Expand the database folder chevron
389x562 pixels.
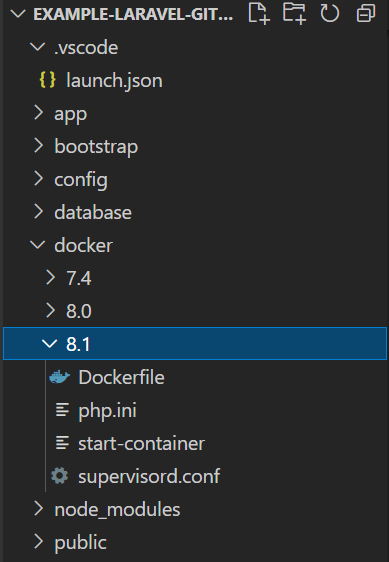38,211
